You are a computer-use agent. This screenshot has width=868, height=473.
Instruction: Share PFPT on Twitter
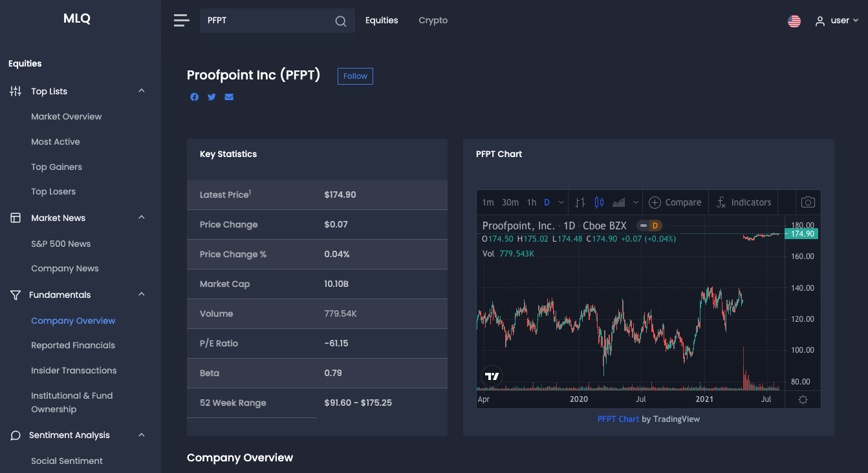click(212, 97)
